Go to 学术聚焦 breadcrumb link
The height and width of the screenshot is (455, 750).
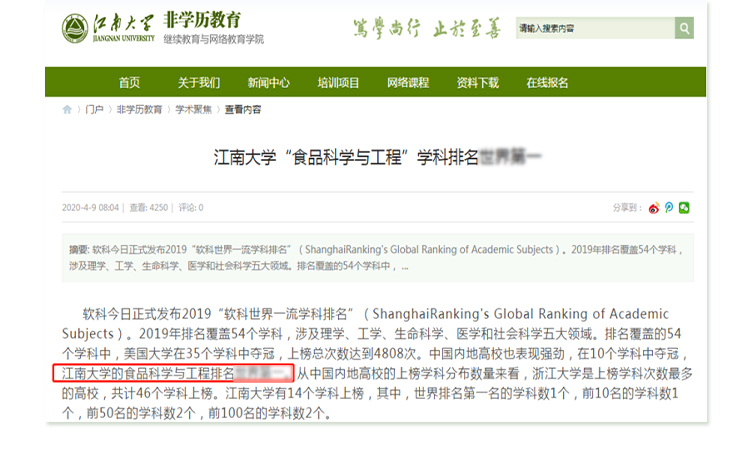(194, 110)
